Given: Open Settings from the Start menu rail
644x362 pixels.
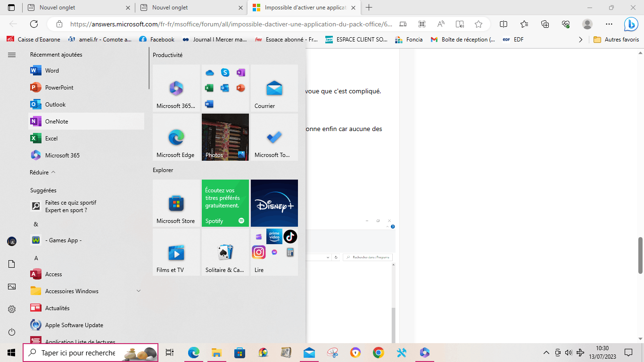Looking at the screenshot, I should [12, 309].
